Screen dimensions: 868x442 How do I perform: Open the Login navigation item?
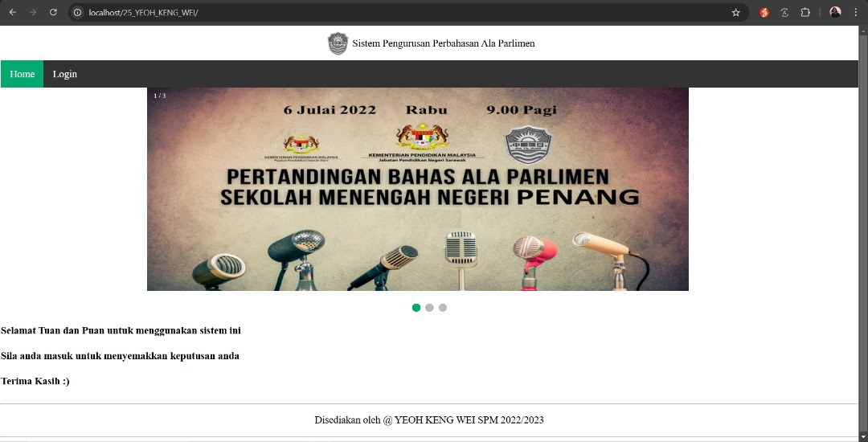(x=65, y=74)
